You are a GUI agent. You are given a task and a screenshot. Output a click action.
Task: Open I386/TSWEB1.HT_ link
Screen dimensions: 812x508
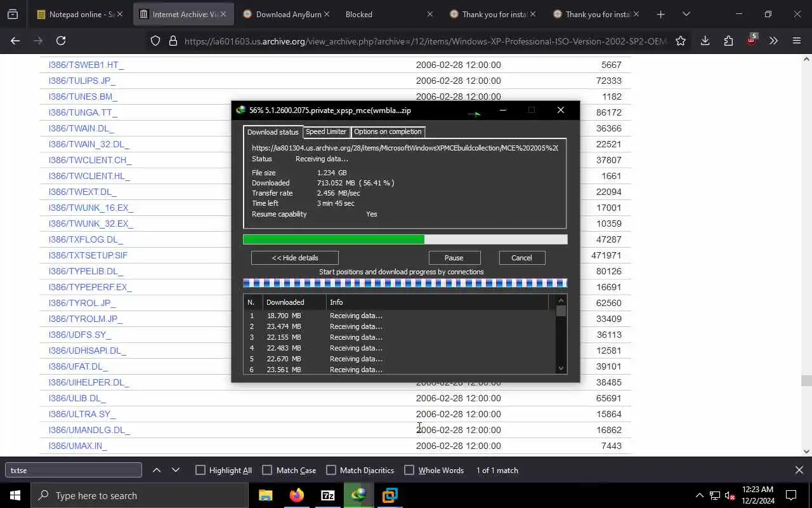coord(86,65)
